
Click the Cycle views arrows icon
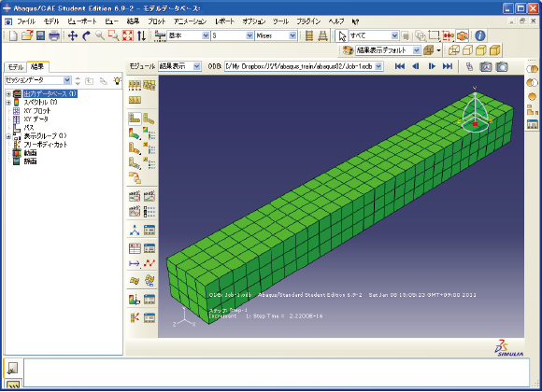pyautogui.click(x=141, y=35)
